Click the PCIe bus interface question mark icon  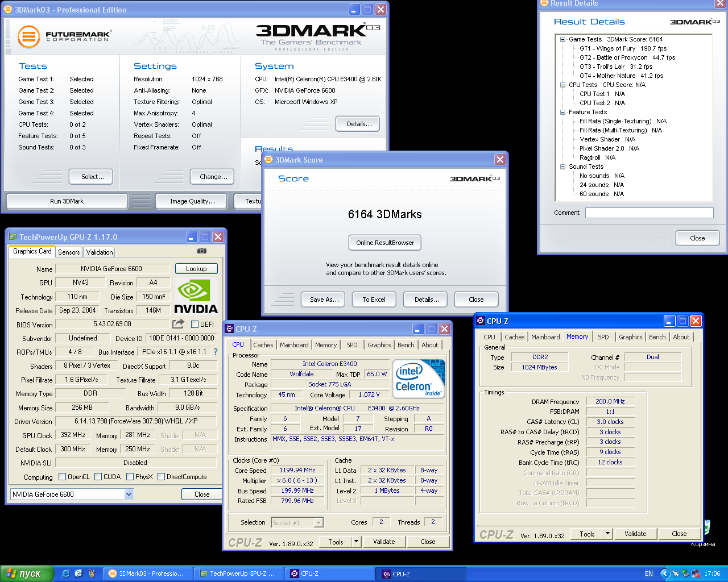(x=216, y=352)
